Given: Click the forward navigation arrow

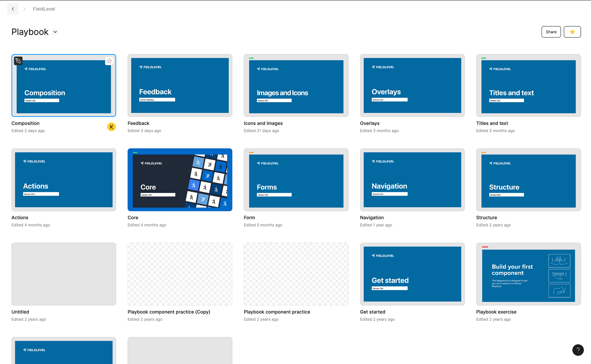Looking at the screenshot, I should [24, 9].
